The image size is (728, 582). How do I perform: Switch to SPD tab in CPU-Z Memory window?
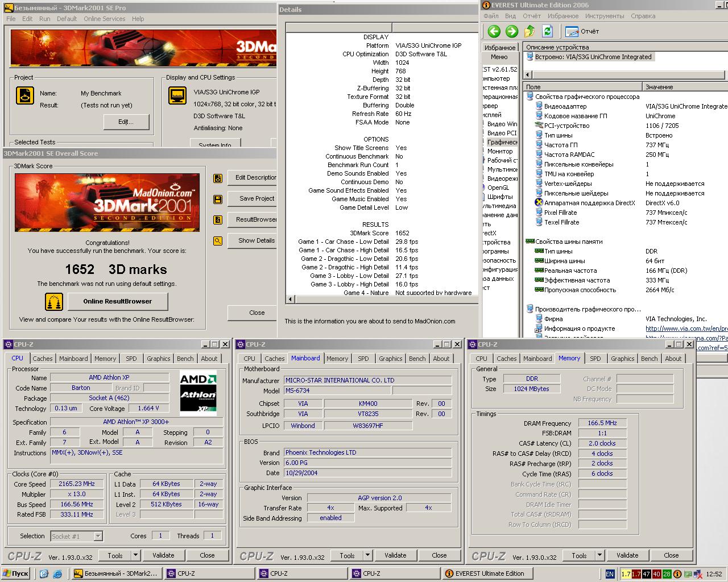595,359
